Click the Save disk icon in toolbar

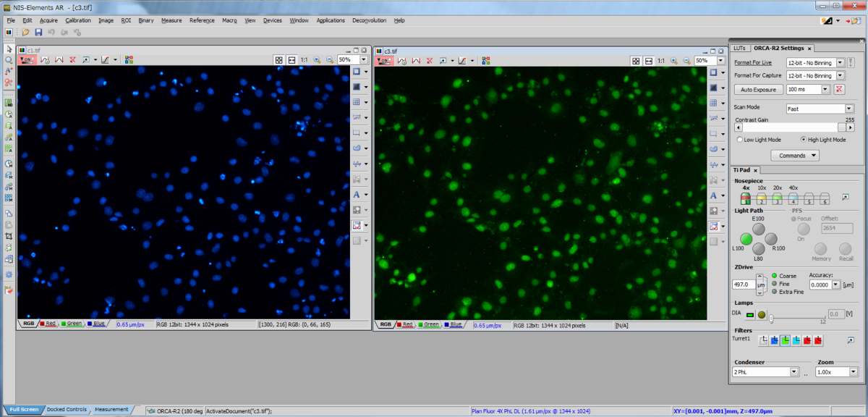pos(38,32)
